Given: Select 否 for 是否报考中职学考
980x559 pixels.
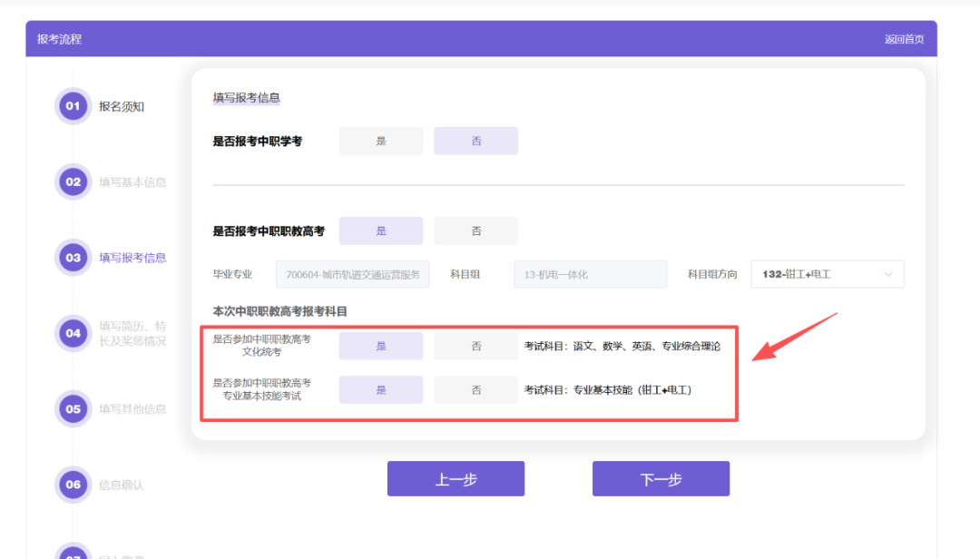Looking at the screenshot, I should pos(475,141).
